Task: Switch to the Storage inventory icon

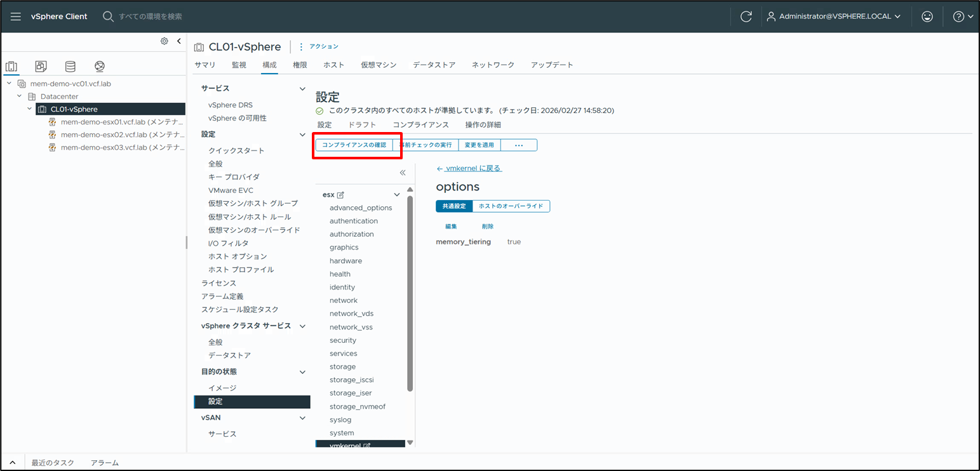Action: [70, 66]
